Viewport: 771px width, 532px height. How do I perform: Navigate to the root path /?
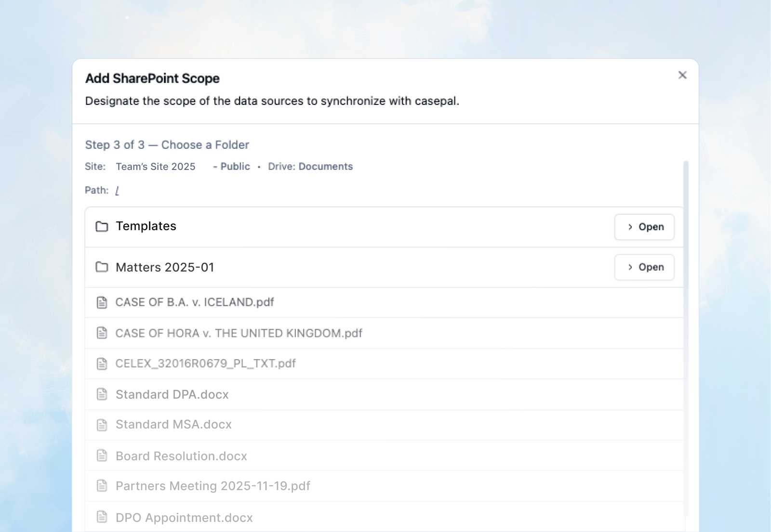117,190
